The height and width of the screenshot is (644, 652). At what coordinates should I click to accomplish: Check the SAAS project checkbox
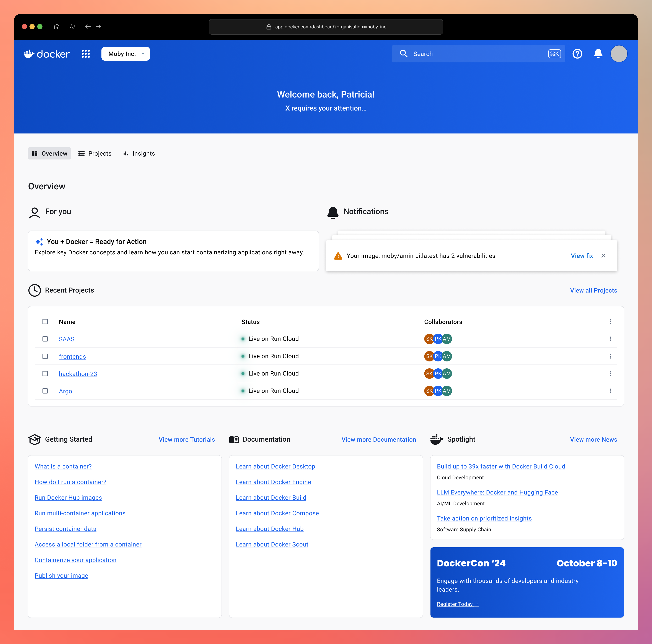coord(45,339)
